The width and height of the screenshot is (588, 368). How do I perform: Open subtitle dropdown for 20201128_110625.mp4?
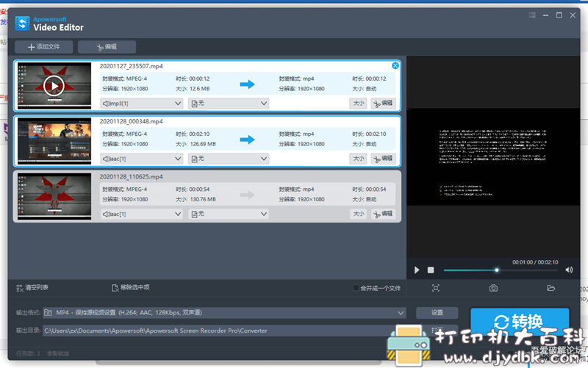229,214
